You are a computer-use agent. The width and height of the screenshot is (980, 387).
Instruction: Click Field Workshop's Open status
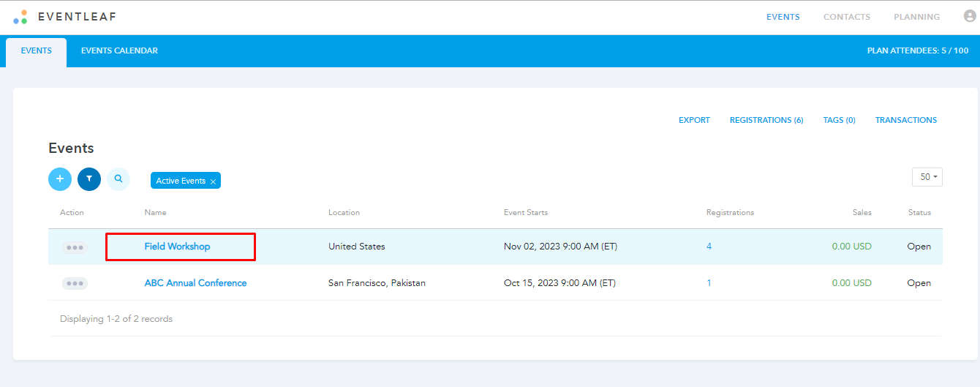click(919, 247)
